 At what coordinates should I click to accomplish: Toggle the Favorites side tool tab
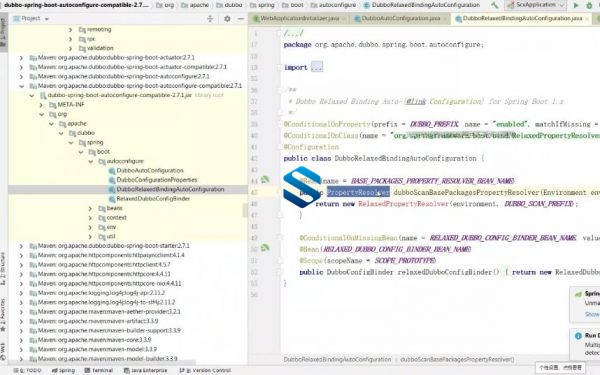click(x=3, y=315)
